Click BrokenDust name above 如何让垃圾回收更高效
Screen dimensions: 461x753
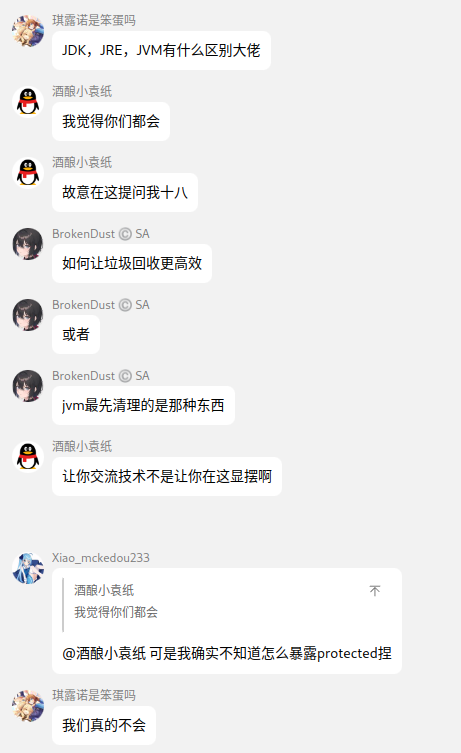coord(84,234)
